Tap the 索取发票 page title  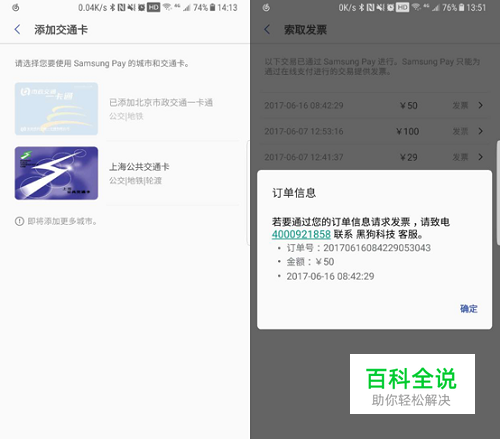coord(305,30)
